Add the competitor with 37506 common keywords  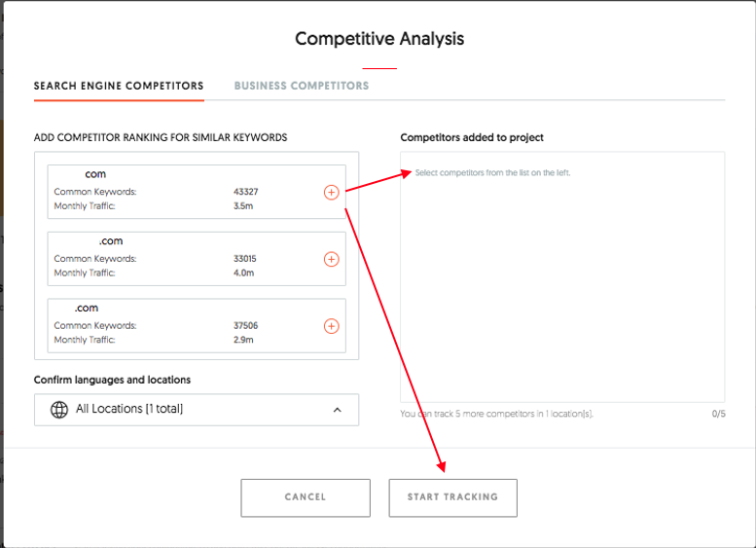pos(331,326)
